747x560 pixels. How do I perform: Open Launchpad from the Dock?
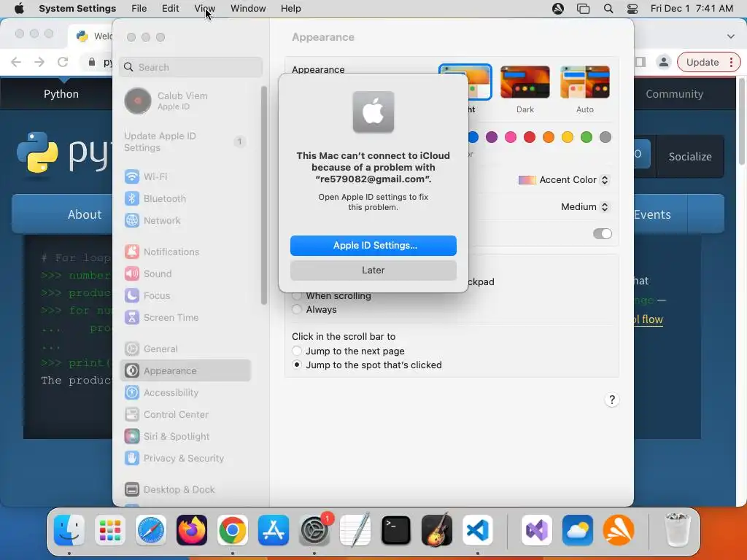click(110, 530)
